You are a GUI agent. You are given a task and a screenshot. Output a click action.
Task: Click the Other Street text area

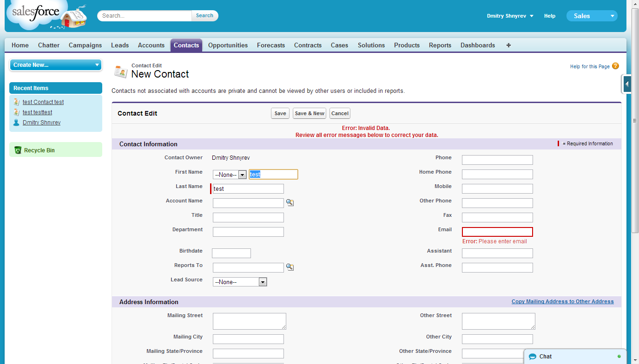pos(499,321)
